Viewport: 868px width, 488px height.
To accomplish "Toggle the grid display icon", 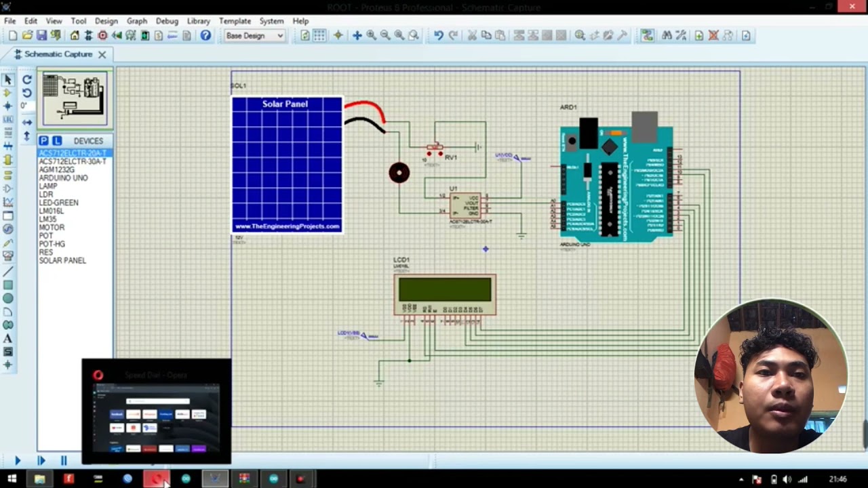I will point(319,35).
